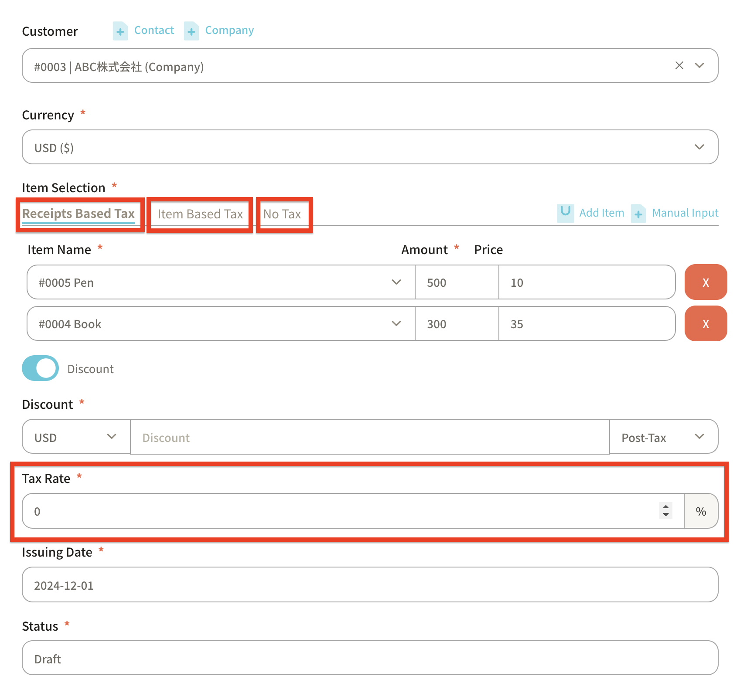
Task: Click the Status Draft field
Action: [370, 658]
